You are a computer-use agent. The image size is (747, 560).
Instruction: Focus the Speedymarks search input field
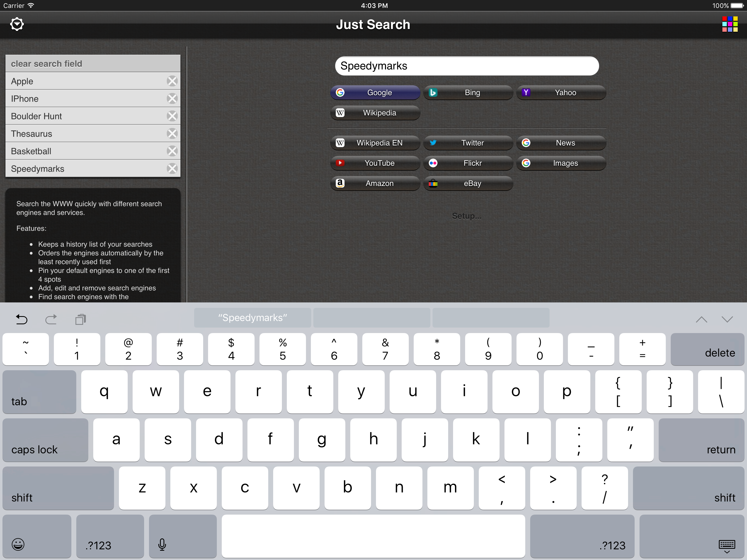[x=467, y=66]
